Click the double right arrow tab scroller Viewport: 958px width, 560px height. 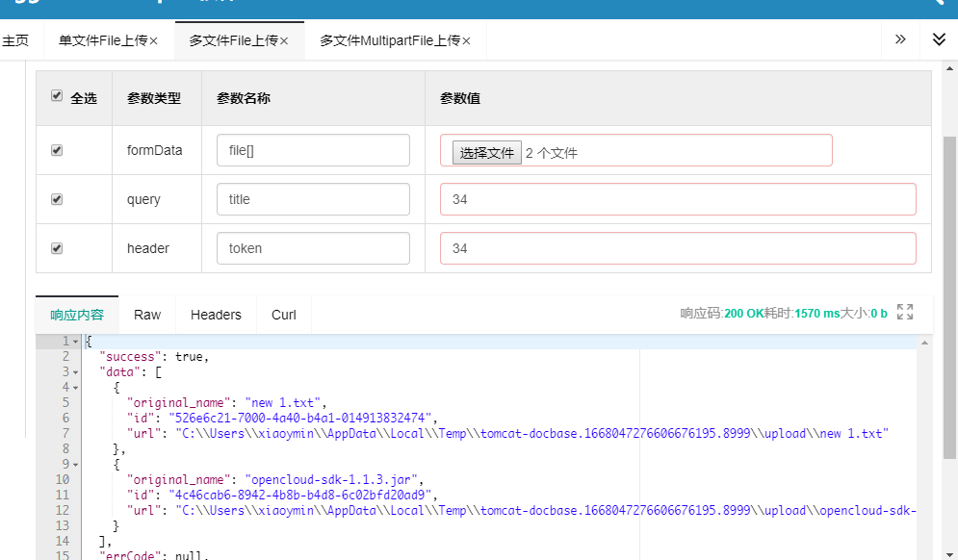pos(900,39)
